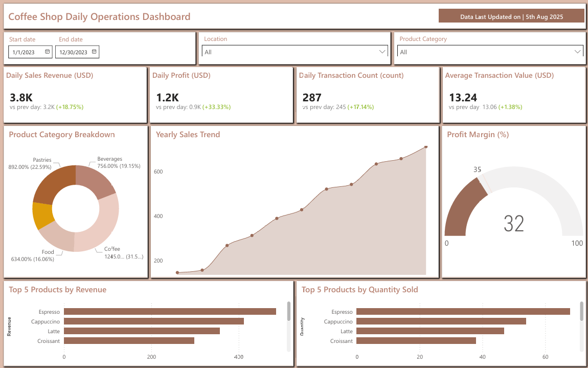Click the Croissant bar in Quantity Sold chart
This screenshot has width=588, height=368.
[x=416, y=341]
